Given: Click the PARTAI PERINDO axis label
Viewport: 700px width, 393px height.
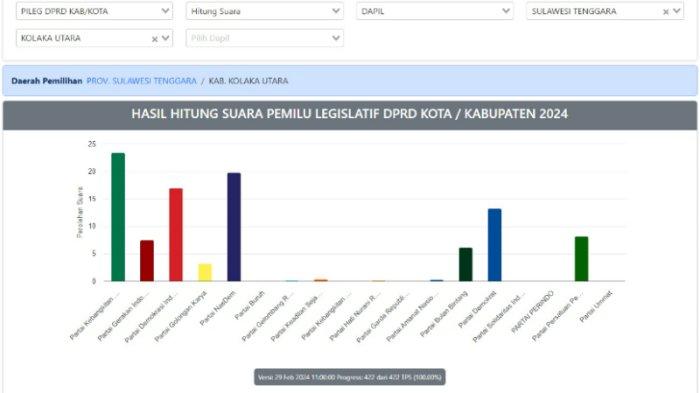Looking at the screenshot, I should [533, 312].
